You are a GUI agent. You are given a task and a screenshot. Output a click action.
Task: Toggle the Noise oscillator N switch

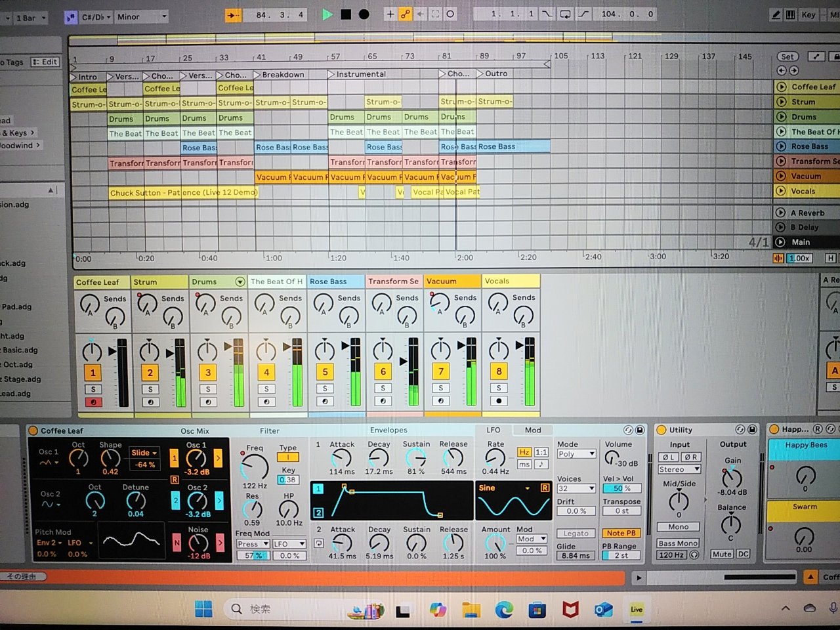pyautogui.click(x=177, y=543)
